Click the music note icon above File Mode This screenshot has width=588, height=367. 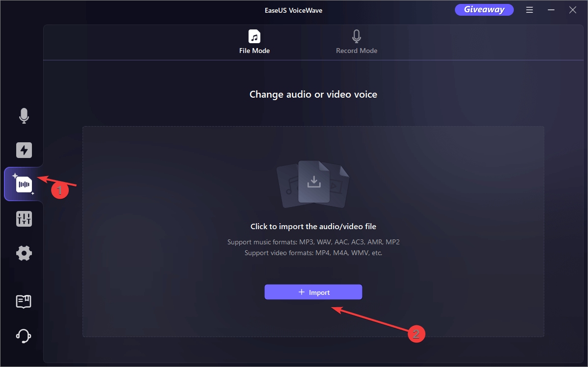tap(254, 35)
